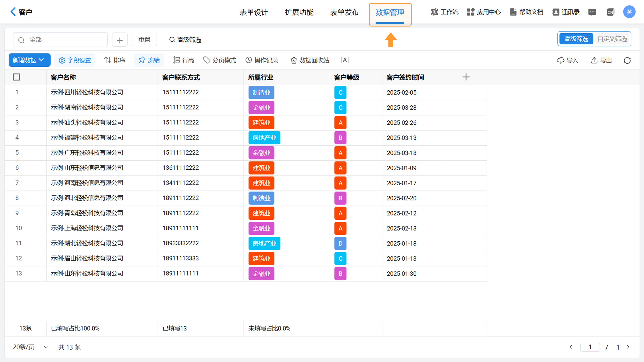The width and height of the screenshot is (644, 362).
Task: Click the date 2025-01-30
Action: 401,273
